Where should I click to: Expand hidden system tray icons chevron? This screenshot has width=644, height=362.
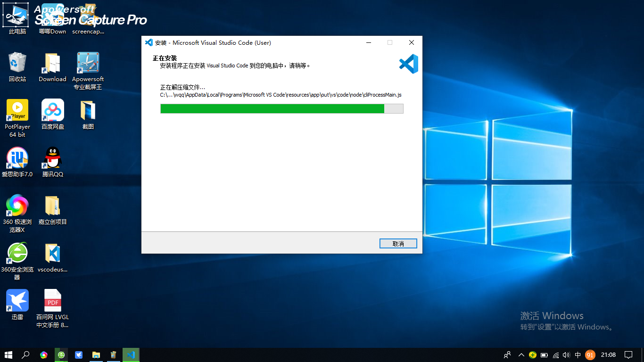pyautogui.click(x=521, y=355)
